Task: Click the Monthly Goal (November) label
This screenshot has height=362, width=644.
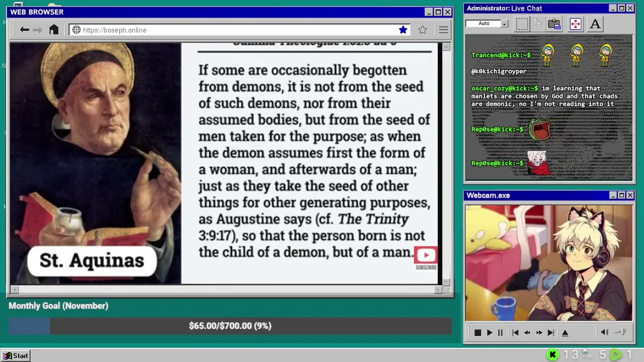Action: (x=58, y=306)
